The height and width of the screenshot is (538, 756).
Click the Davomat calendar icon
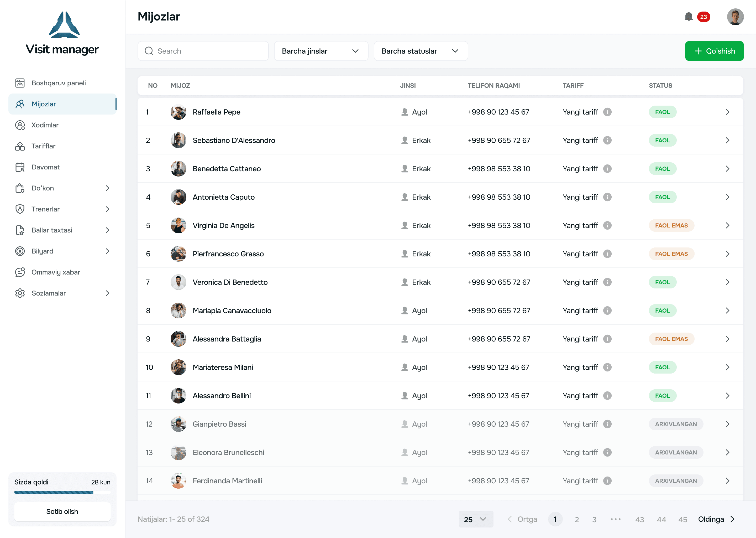click(20, 167)
